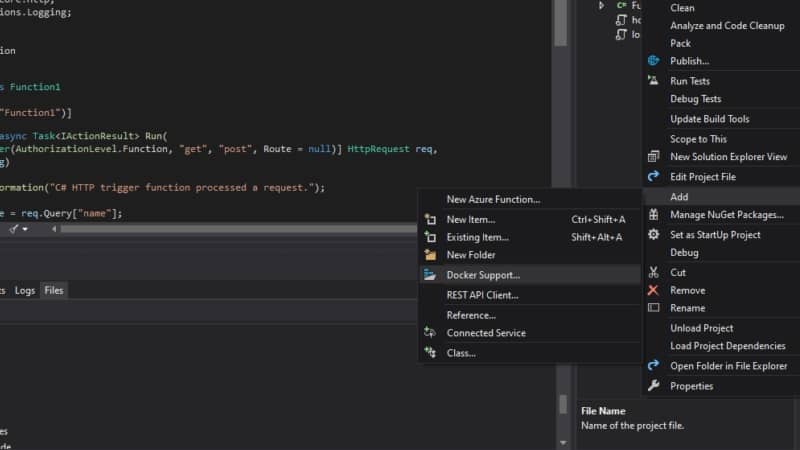Click the Set as StartUp Project gear icon
The width and height of the screenshot is (800, 450).
pos(653,235)
